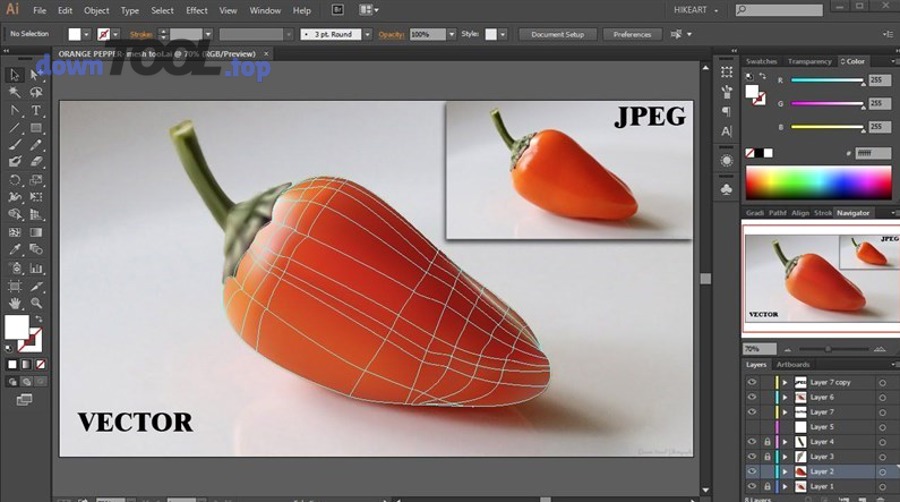This screenshot has height=502, width=900.
Task: Click the orange Opacity label link
Action: [x=391, y=34]
